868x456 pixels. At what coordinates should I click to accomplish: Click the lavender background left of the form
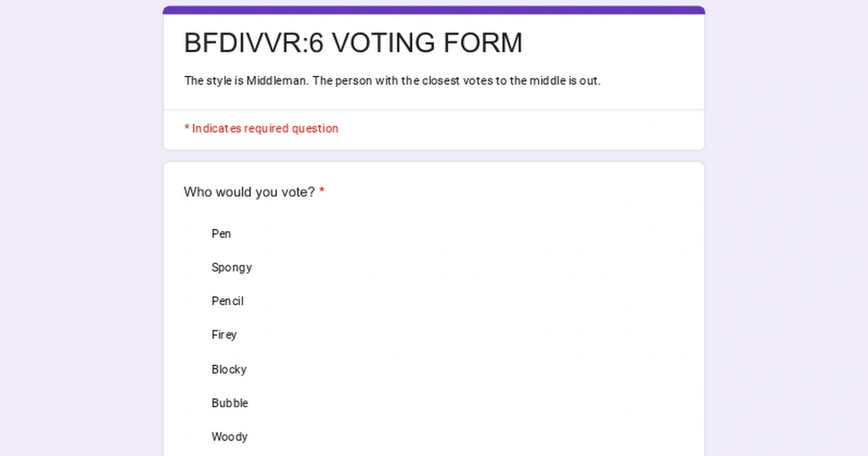tap(80, 232)
